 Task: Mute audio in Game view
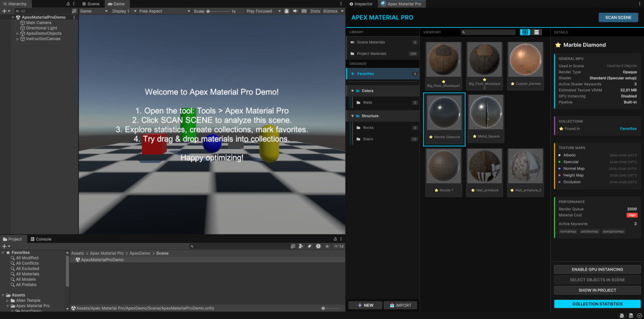point(296,11)
